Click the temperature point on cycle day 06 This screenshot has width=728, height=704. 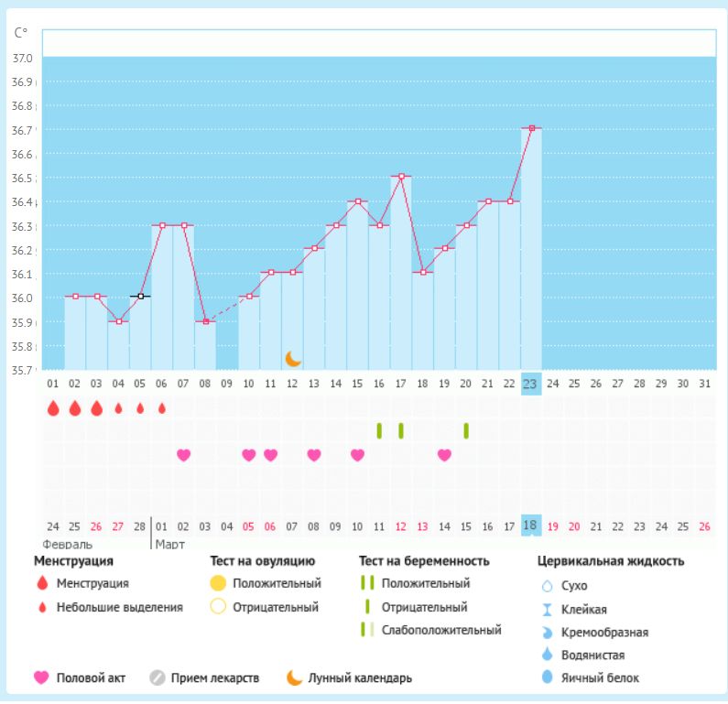pyautogui.click(x=162, y=225)
